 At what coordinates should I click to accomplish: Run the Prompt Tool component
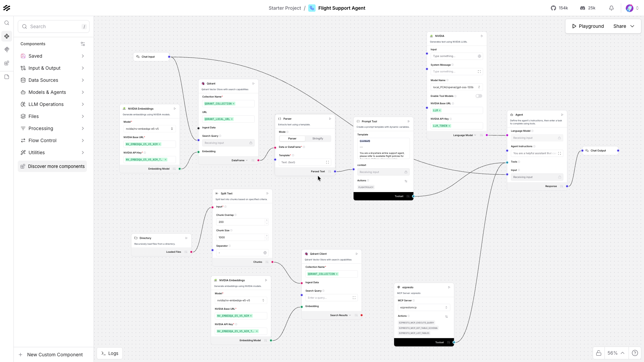pyautogui.click(x=409, y=121)
